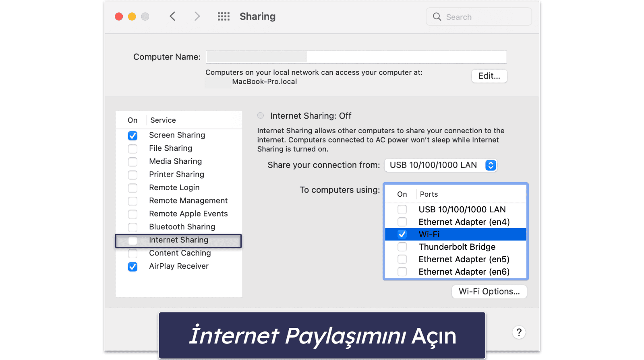Enable File Sharing checkbox
This screenshot has height=360, width=644.
(133, 149)
